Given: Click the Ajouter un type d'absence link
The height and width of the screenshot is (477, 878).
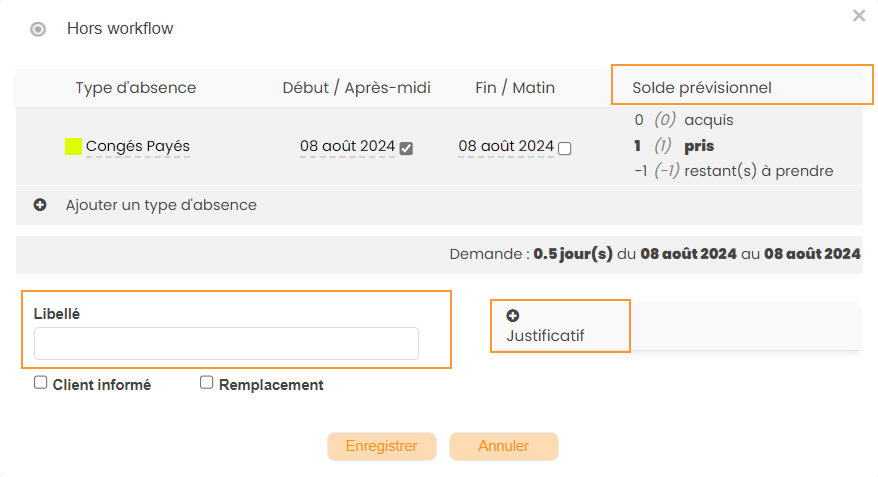Looking at the screenshot, I should (x=161, y=205).
